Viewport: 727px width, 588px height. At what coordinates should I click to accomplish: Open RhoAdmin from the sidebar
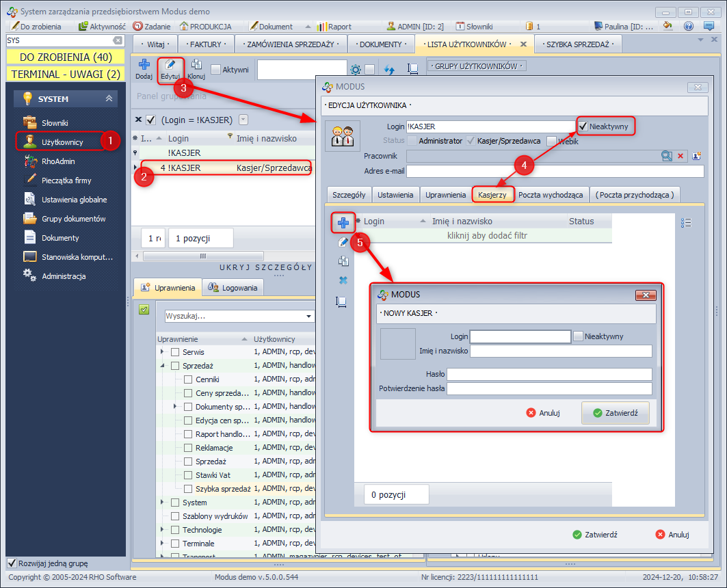point(57,161)
